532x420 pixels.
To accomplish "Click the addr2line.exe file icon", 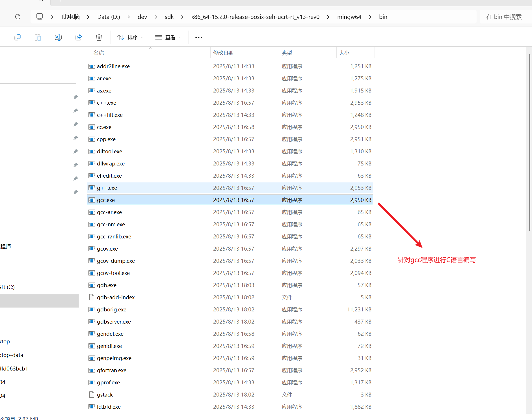I will (92, 66).
